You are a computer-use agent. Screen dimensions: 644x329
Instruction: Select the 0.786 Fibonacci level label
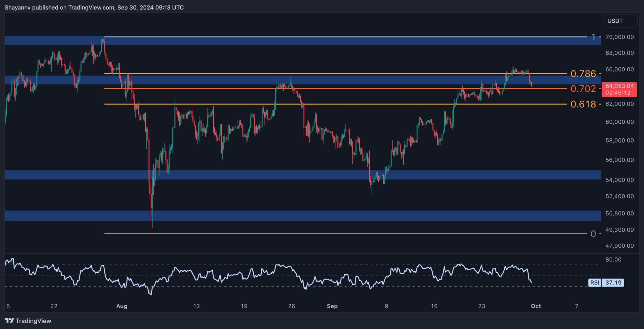[x=583, y=74]
